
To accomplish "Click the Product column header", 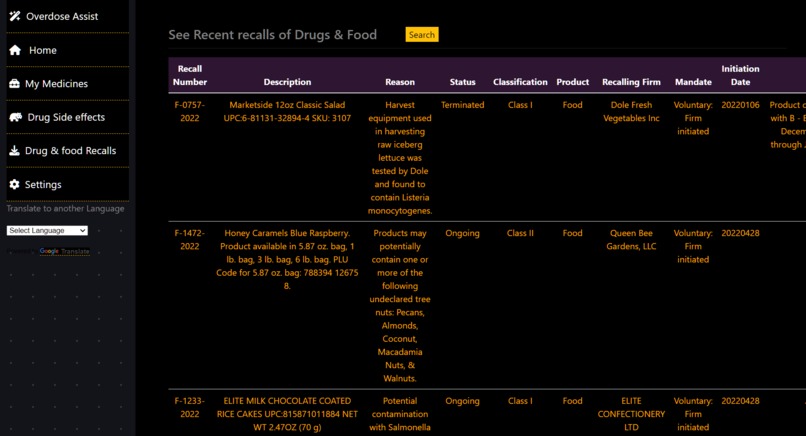I will (573, 82).
